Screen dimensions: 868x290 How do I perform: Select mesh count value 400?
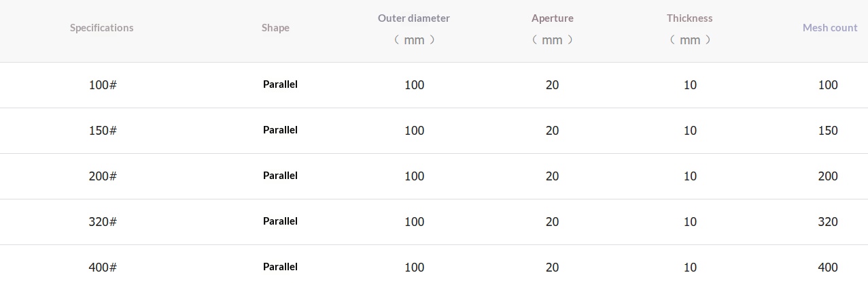(828, 268)
